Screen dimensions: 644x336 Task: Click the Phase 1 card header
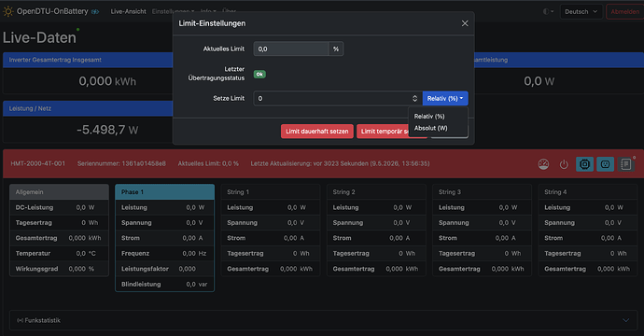(x=164, y=192)
